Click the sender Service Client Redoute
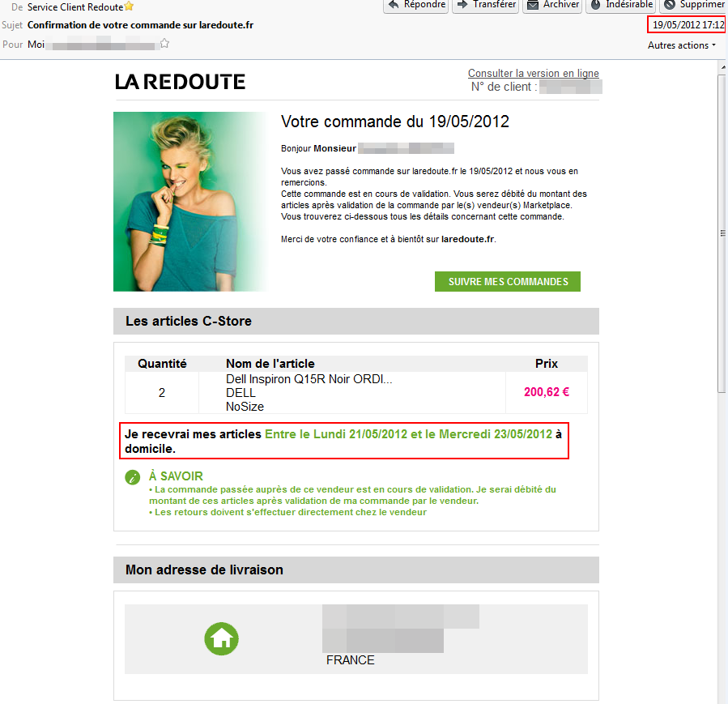The image size is (728, 704). click(75, 7)
